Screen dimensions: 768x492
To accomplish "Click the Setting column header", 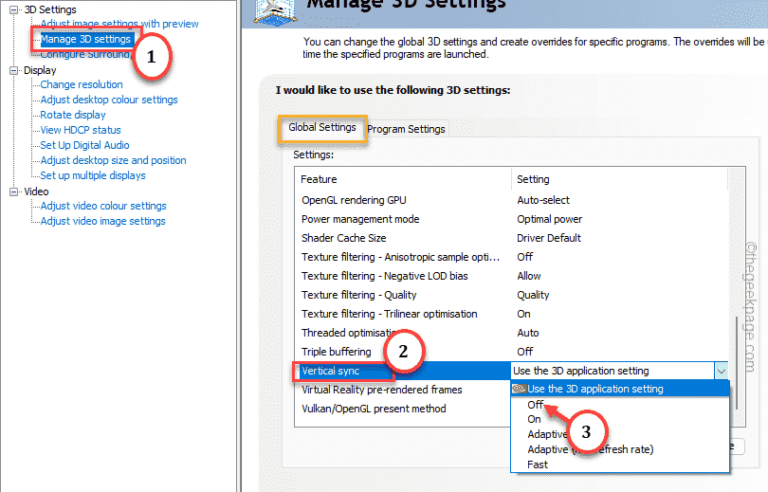I will tap(619, 179).
